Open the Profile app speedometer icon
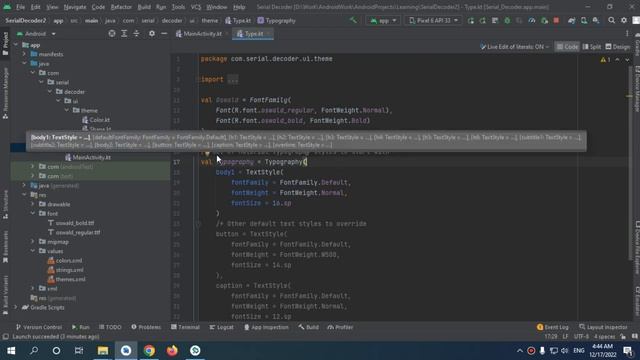Viewport: 640px width, 360px height. coord(531,20)
